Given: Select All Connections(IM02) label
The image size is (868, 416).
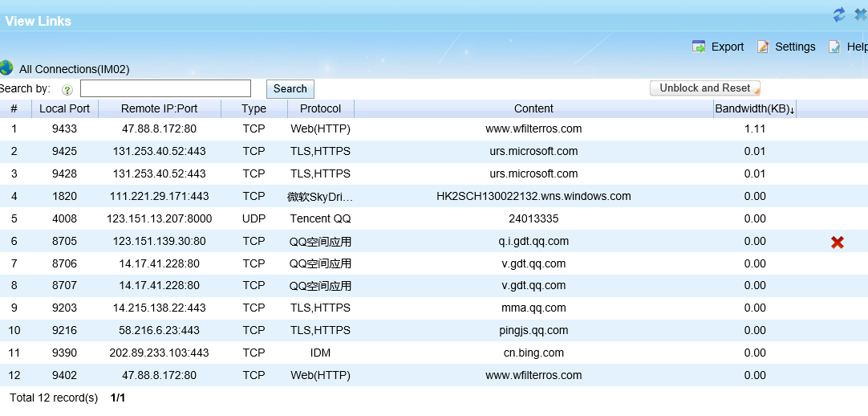Looking at the screenshot, I should click(x=74, y=69).
